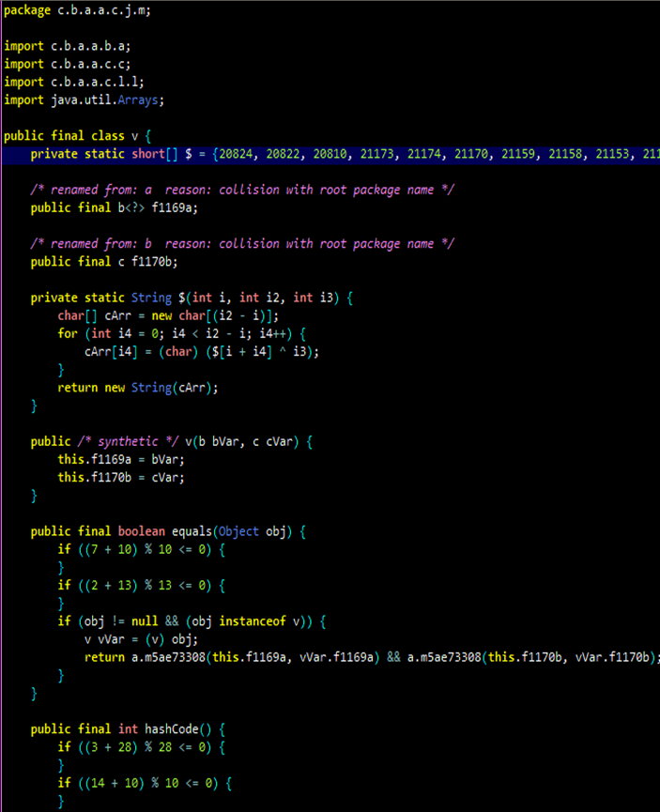Click the field declaration f1169a
660x812 pixels.
(115, 208)
